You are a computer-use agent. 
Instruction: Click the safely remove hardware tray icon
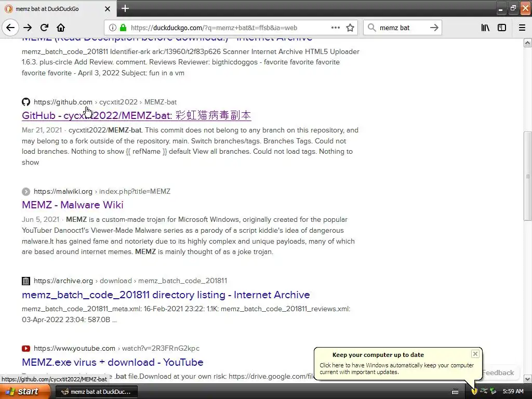[x=494, y=391]
